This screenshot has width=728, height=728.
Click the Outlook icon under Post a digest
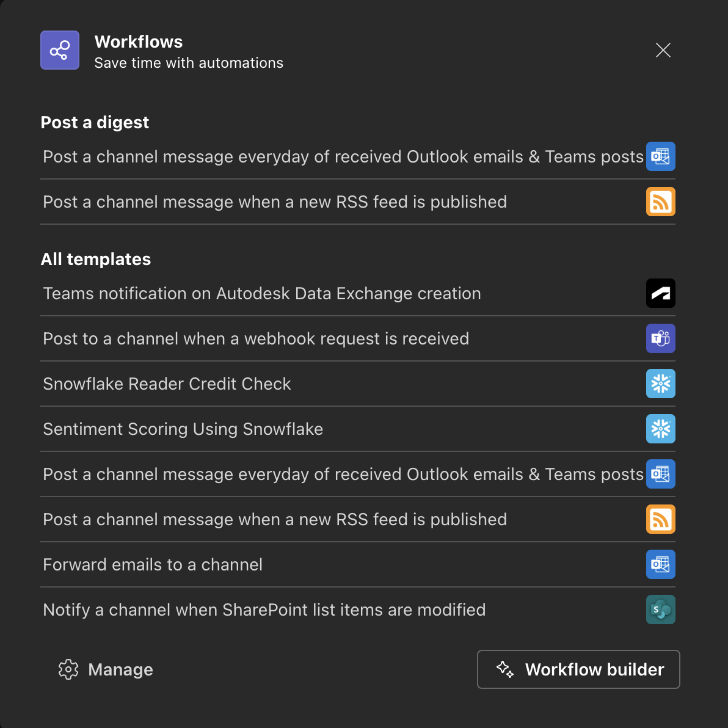[660, 156]
